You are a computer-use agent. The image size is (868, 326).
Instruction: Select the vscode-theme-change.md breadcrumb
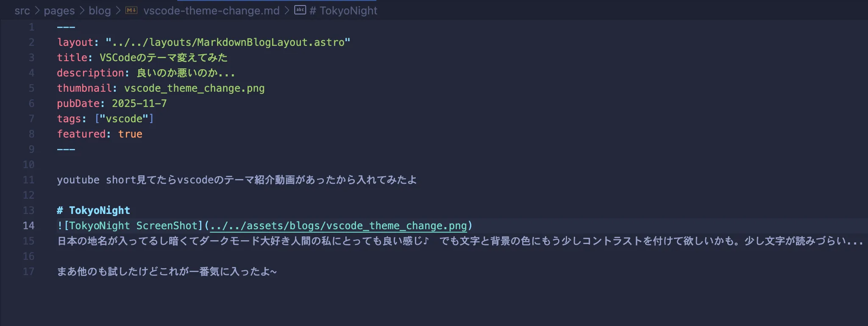click(211, 11)
